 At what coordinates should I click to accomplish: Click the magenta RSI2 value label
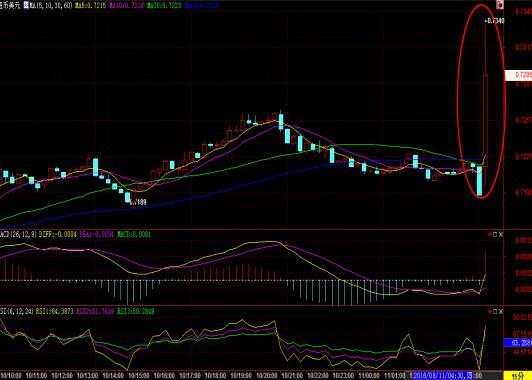pyautogui.click(x=96, y=311)
